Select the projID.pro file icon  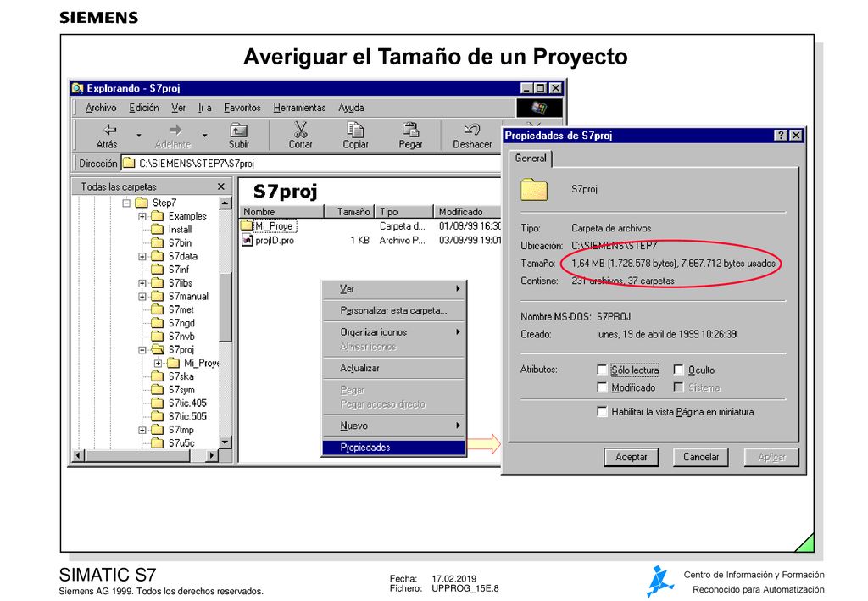[248, 240]
